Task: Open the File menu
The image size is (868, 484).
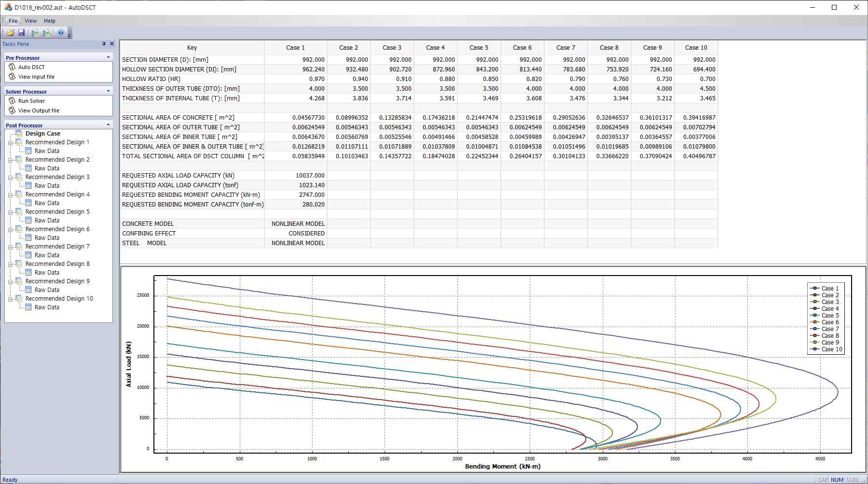Action: coord(13,21)
